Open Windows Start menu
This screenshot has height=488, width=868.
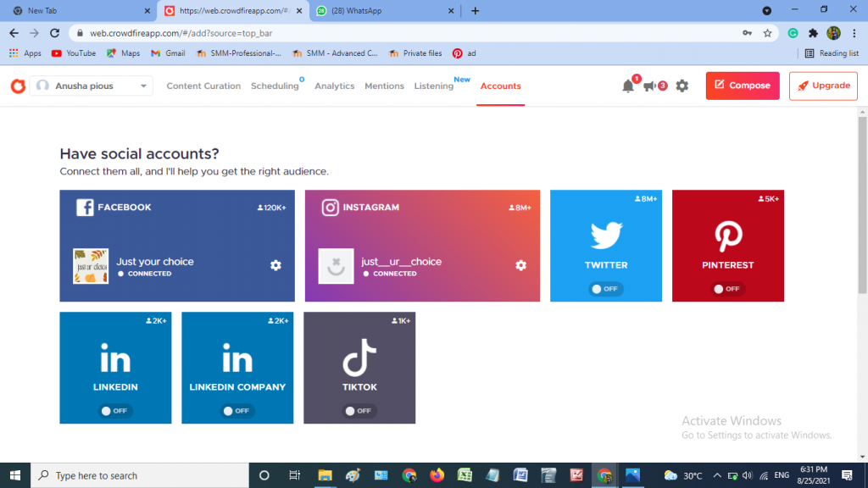[15, 475]
